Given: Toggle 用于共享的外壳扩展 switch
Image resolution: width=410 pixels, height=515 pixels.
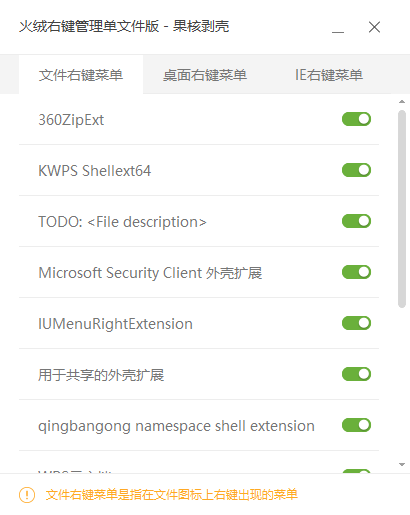Looking at the screenshot, I should coord(356,374).
